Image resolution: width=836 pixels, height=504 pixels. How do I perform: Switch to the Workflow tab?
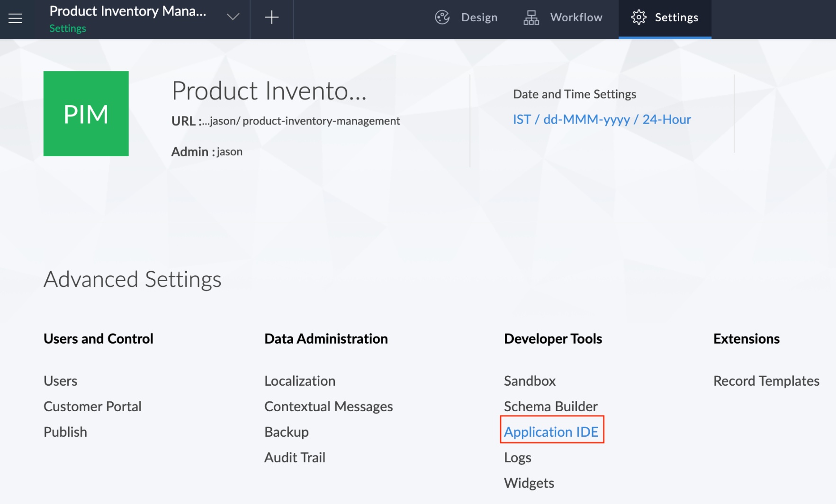576,17
